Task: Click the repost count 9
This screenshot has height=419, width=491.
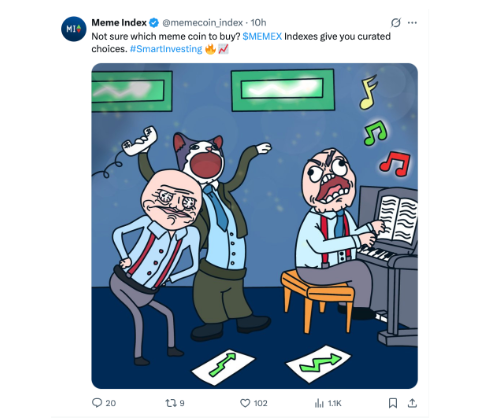Action: coord(182,403)
